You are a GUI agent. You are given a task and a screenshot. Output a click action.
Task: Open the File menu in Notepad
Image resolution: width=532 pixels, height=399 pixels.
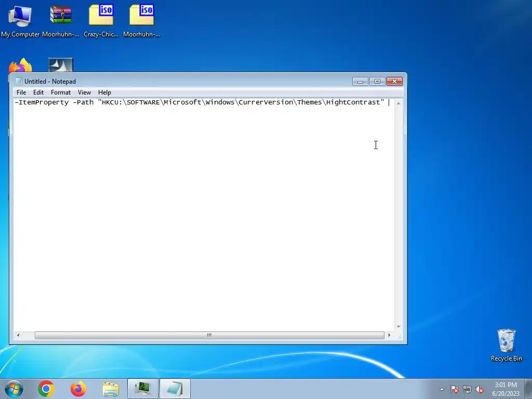pyautogui.click(x=21, y=92)
